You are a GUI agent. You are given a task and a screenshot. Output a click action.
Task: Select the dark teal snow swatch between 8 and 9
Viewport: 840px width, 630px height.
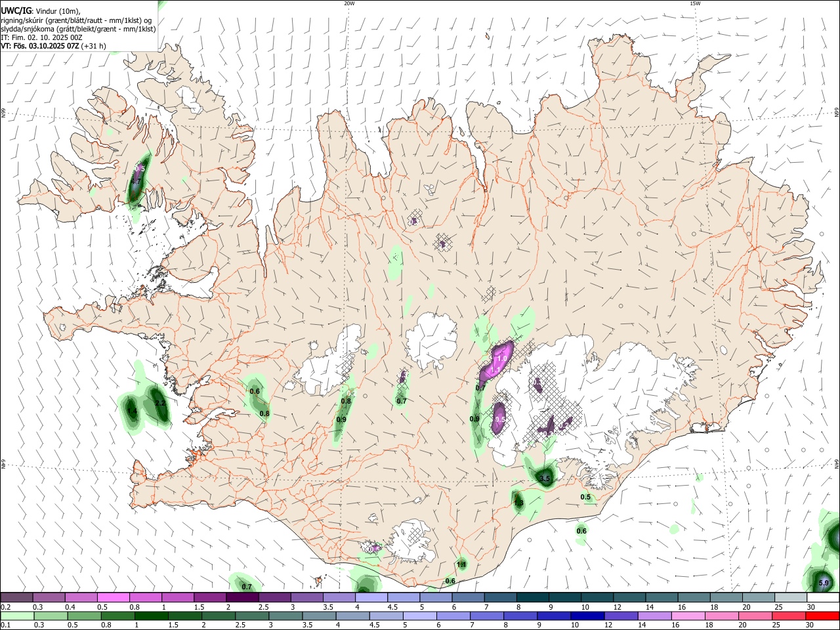(532, 597)
